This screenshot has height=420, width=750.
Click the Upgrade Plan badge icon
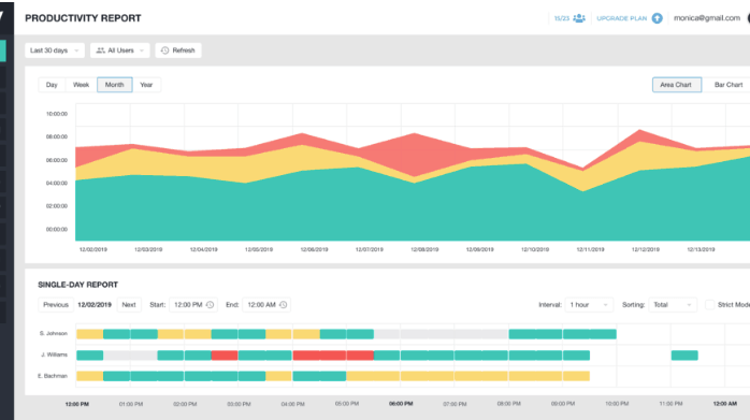point(657,18)
